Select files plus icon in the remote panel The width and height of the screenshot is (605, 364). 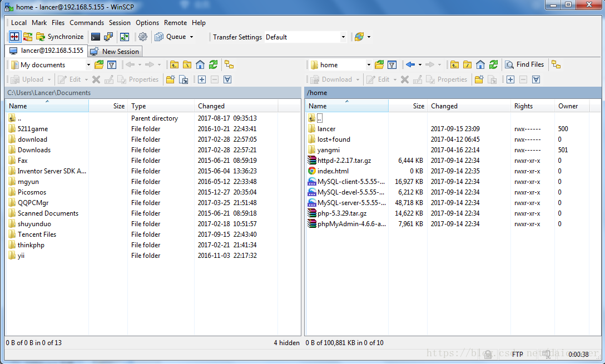510,79
